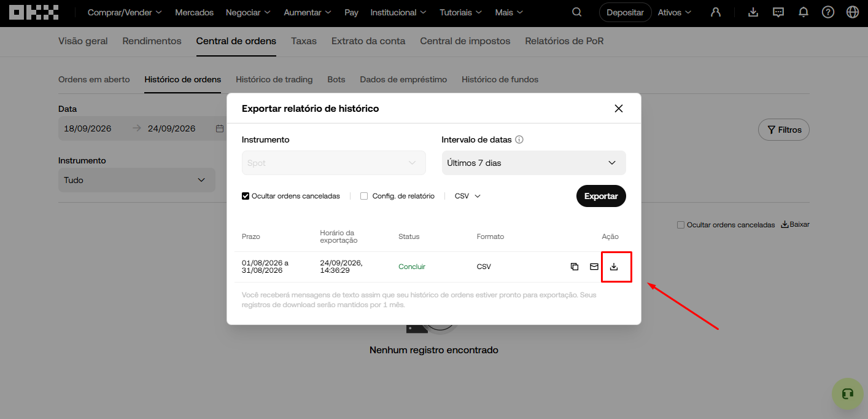Switch to Histórico de trading subtab
Image resolution: width=868 pixels, height=419 pixels.
(274, 79)
